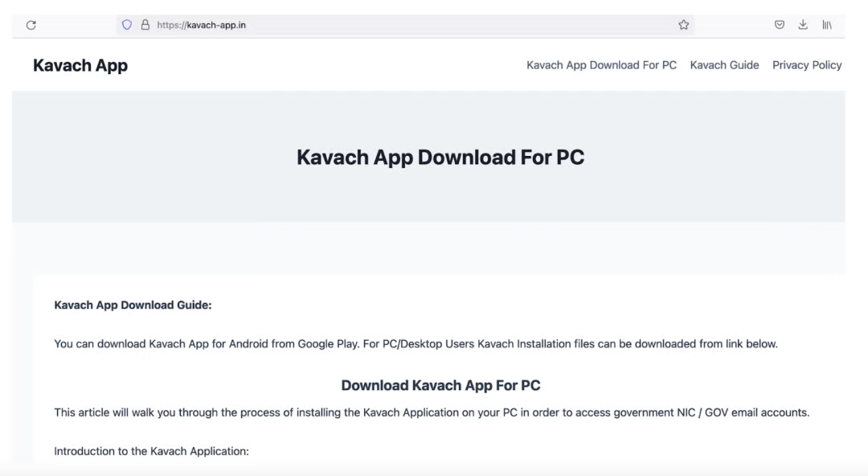The image size is (868, 476).
Task: Open the tracking protection shield icon
Action: tap(127, 25)
